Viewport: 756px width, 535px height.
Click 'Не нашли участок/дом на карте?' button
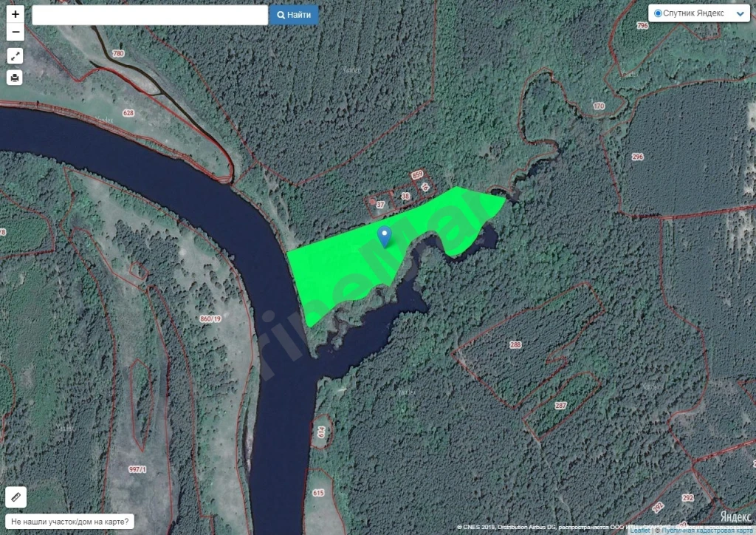click(70, 522)
